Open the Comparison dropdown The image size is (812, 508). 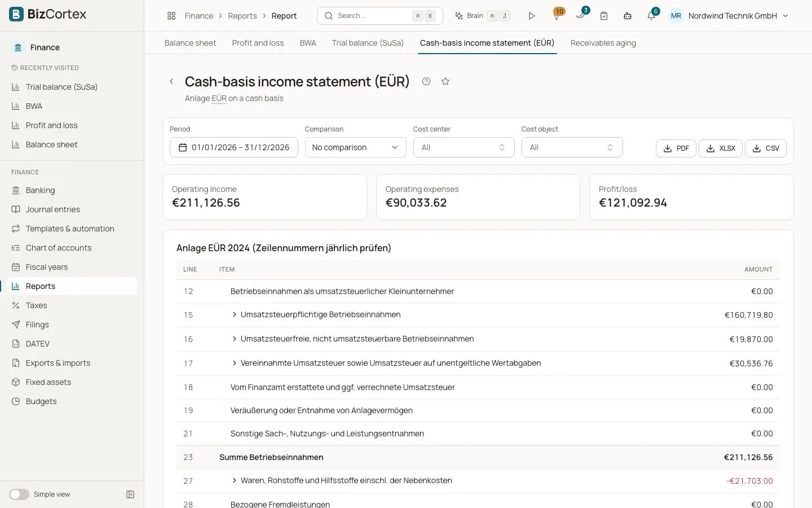click(x=355, y=147)
